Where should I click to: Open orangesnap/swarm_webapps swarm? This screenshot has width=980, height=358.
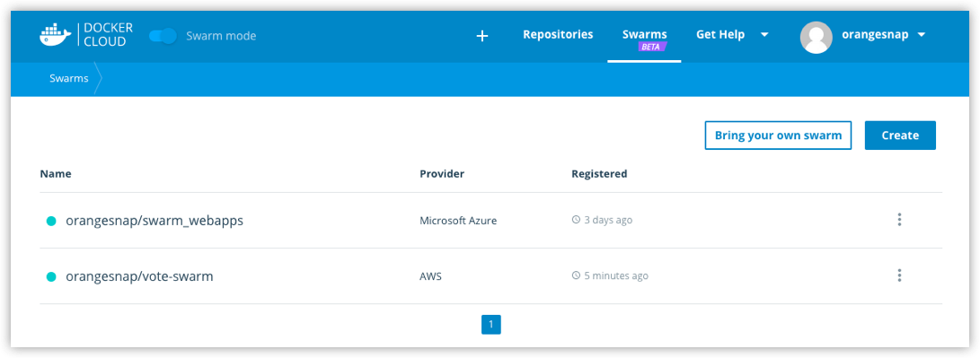click(x=155, y=221)
